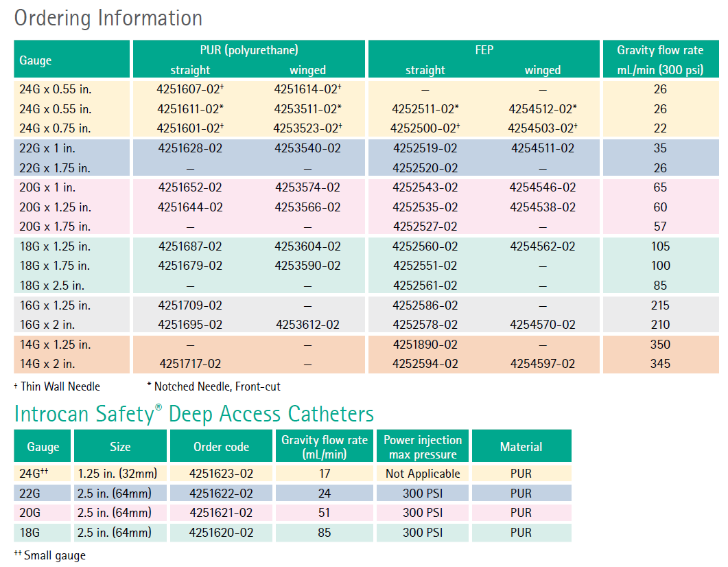Click the Small gauge footnote
This screenshot has height=567, width=728.
50,555
